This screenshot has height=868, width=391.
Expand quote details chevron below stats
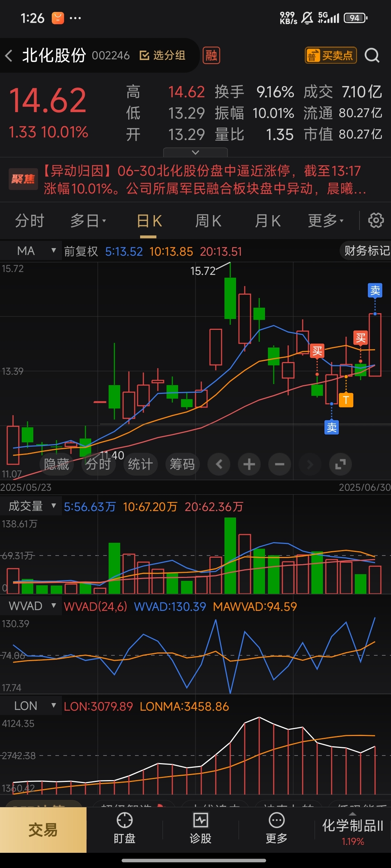(x=195, y=152)
